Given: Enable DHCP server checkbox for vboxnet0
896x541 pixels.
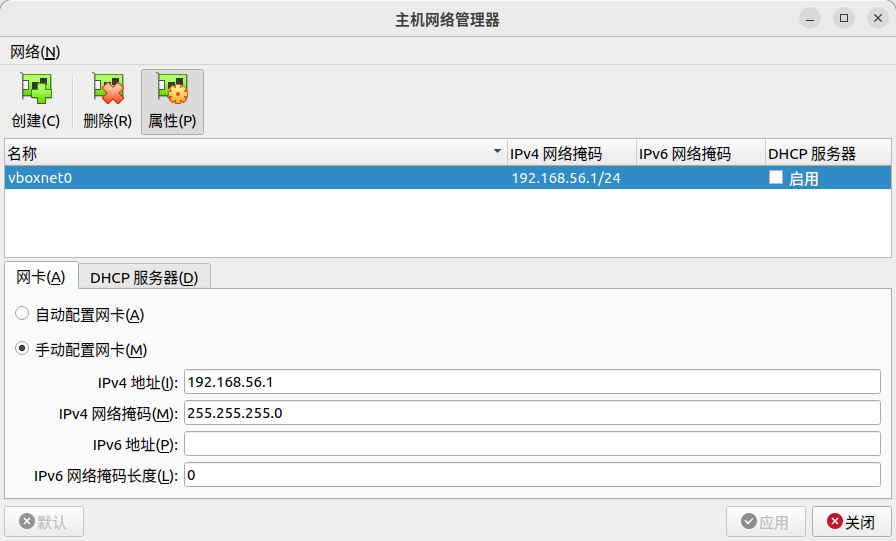Looking at the screenshot, I should coord(776,178).
